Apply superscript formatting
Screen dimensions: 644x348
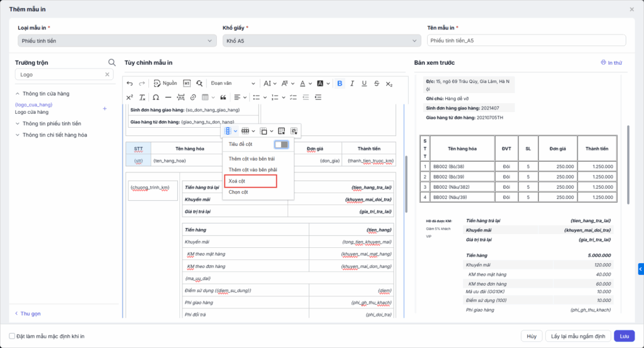point(130,98)
